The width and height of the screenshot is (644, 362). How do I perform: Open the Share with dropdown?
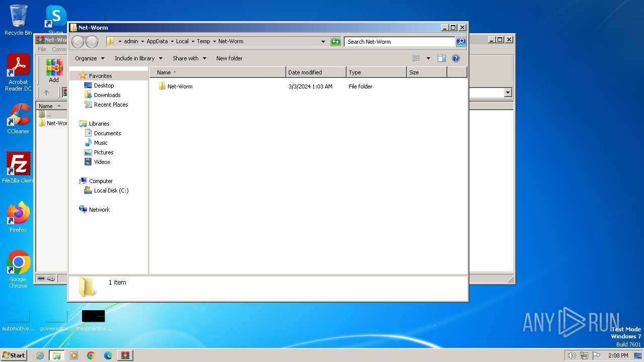pyautogui.click(x=189, y=58)
